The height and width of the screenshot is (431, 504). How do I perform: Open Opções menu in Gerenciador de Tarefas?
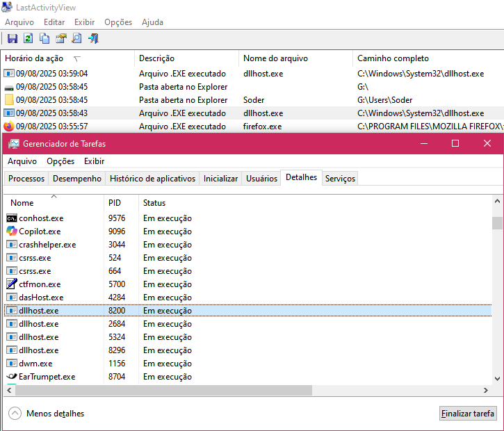pyautogui.click(x=60, y=161)
